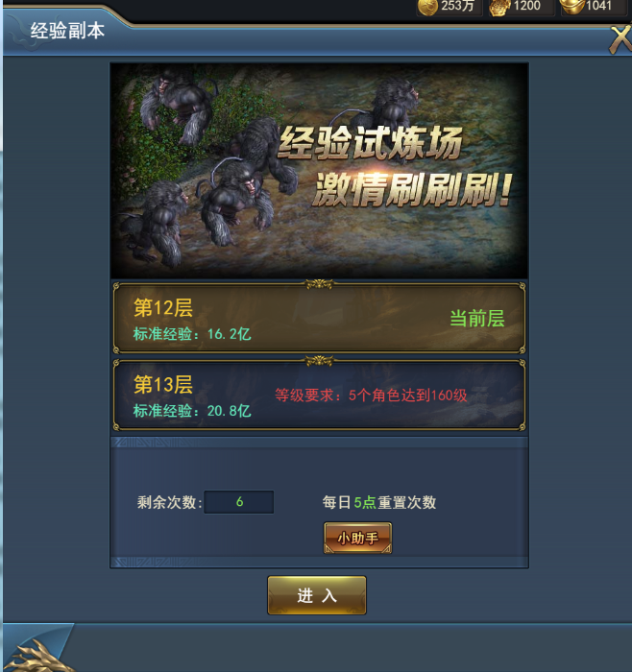Click the 253万 gold amount
Viewport: 632px width, 672px height.
457,6
